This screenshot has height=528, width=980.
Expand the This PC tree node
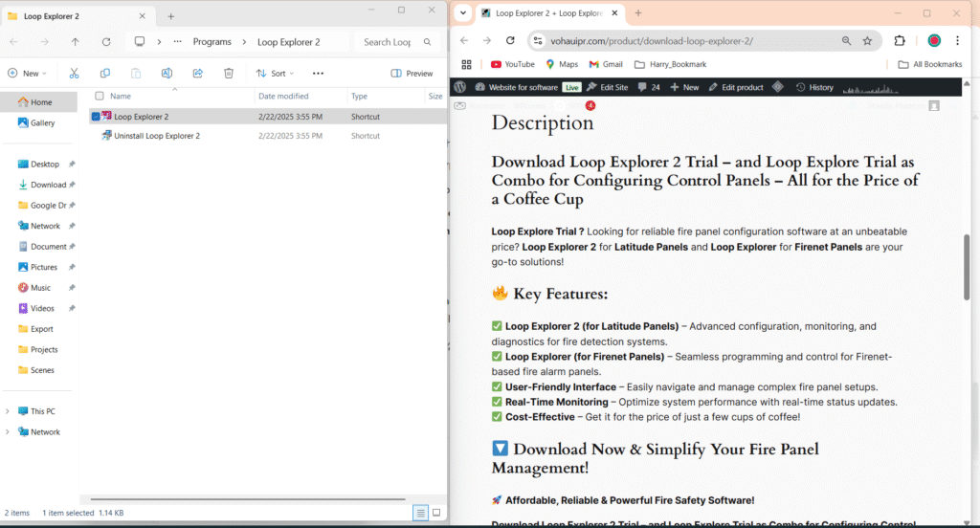click(9, 411)
